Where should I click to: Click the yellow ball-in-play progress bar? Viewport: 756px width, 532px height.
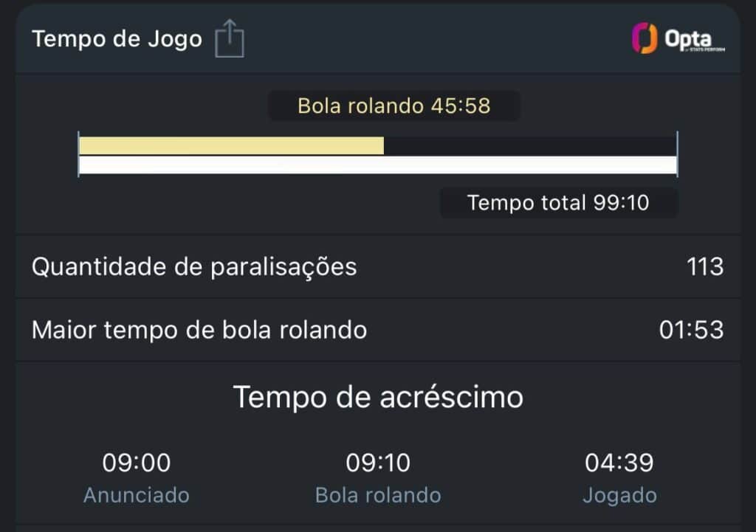pos(231,145)
